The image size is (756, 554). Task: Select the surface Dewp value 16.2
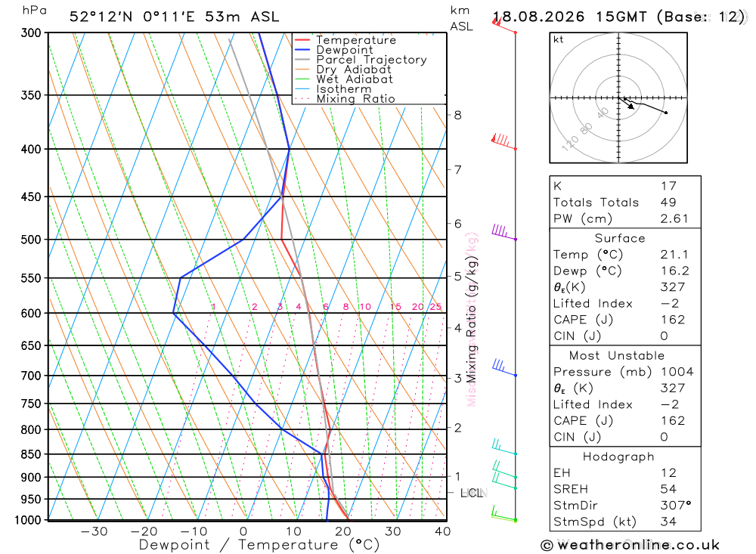[674, 271]
